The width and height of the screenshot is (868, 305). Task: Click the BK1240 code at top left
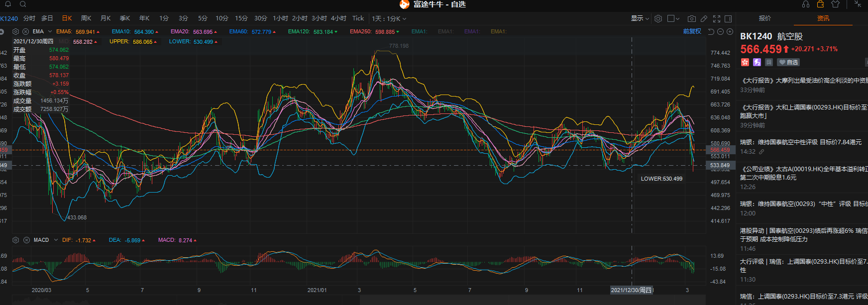[9, 18]
